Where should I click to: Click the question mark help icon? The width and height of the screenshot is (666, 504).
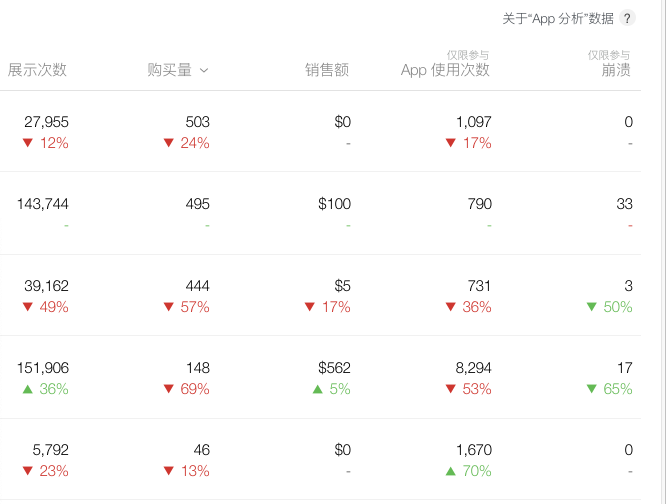[x=627, y=18]
